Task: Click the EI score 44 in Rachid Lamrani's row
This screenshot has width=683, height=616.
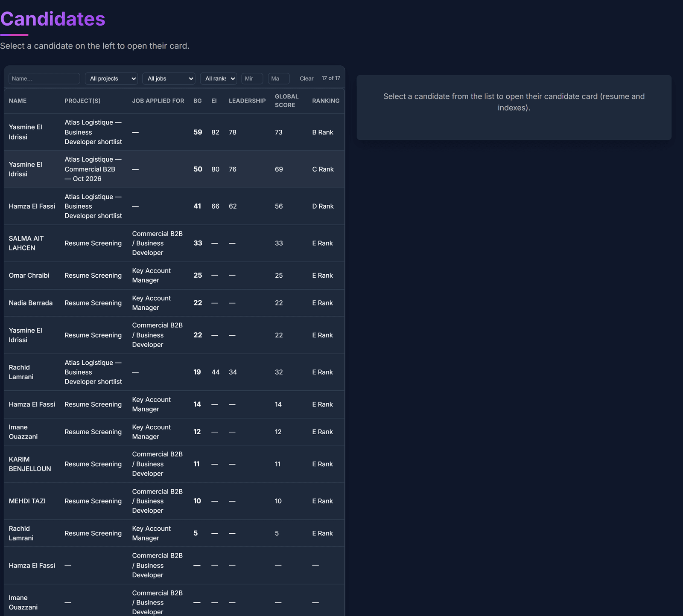Action: (x=216, y=372)
